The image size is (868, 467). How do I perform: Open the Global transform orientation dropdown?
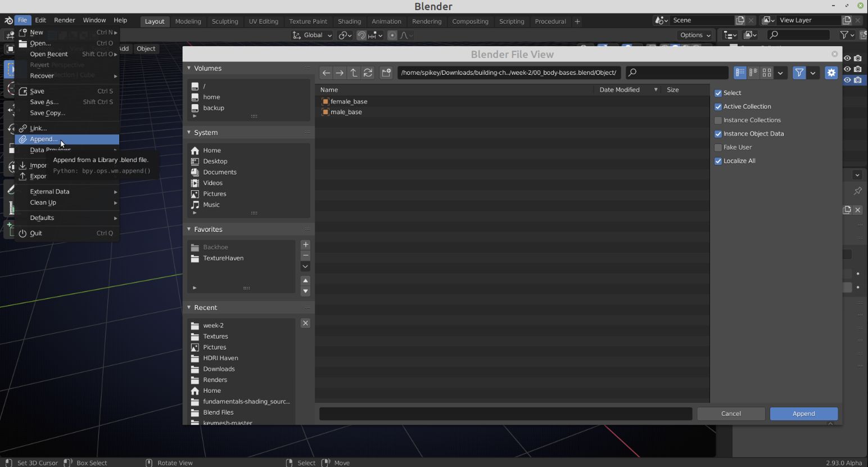pos(313,35)
